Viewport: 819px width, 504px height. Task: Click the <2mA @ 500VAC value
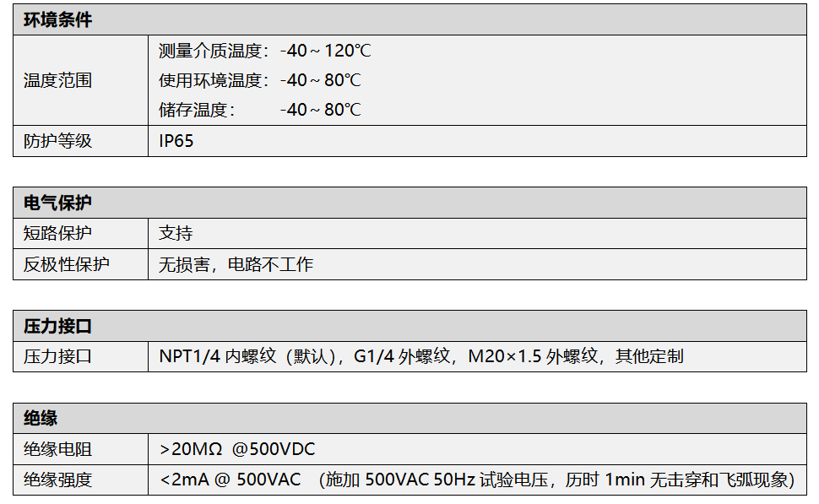click(x=231, y=480)
